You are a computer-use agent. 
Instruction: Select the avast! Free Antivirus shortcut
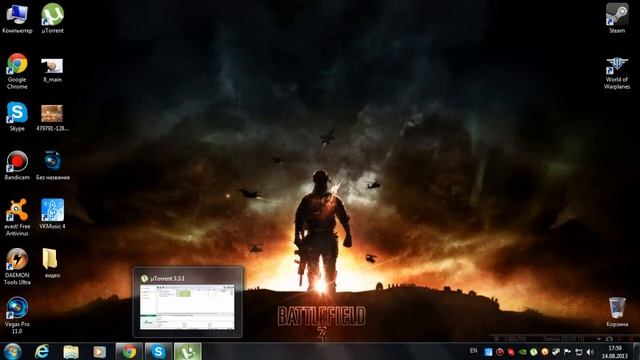pos(17,217)
